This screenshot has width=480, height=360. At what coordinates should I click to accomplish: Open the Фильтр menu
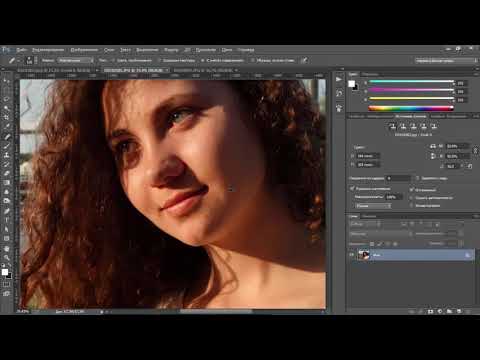171,50
